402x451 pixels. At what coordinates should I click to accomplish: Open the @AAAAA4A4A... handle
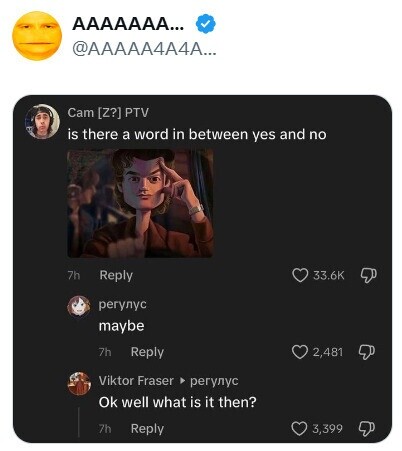pyautogui.click(x=144, y=50)
